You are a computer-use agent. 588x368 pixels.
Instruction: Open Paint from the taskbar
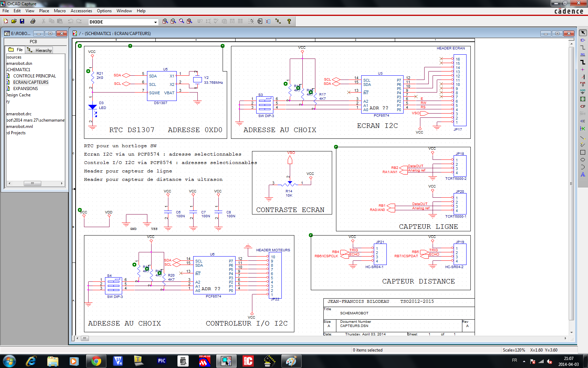291,361
